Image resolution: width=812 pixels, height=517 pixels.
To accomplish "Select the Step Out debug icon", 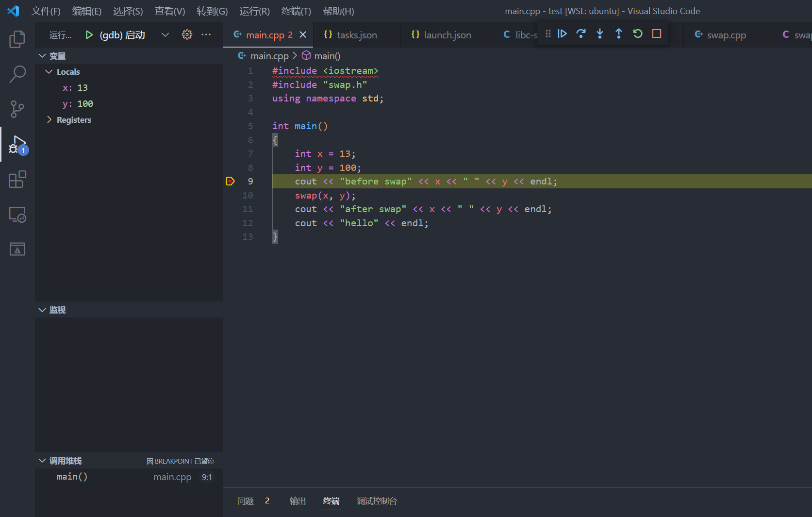I will (x=618, y=34).
